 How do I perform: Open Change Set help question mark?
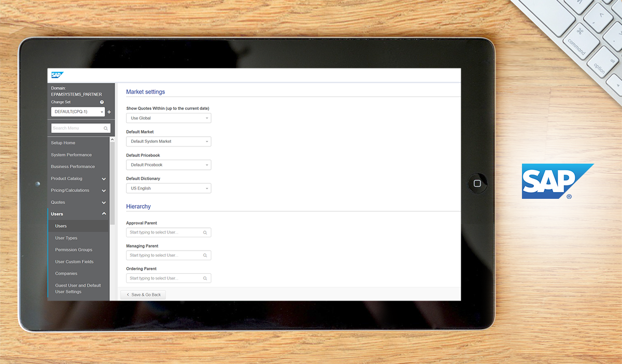pyautogui.click(x=102, y=103)
